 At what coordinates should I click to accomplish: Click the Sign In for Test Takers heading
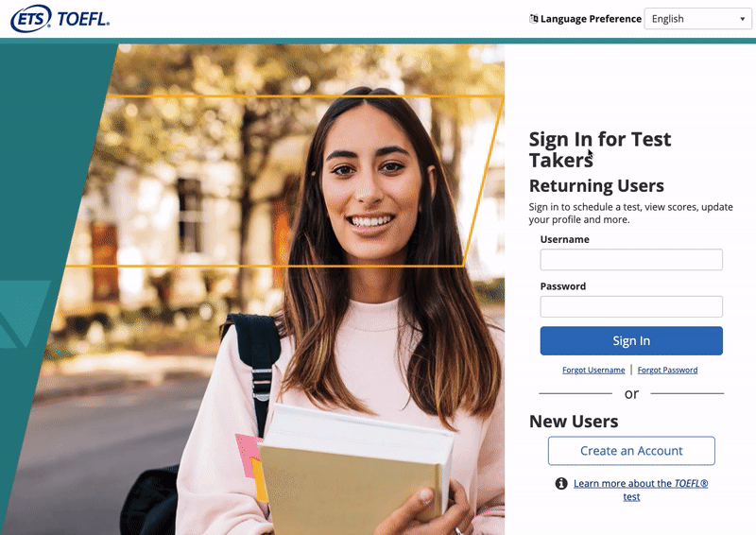[600, 149]
